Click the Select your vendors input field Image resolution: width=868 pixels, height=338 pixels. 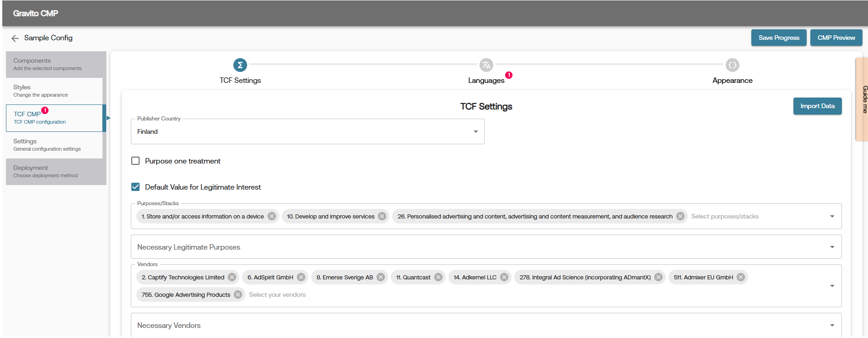(277, 294)
